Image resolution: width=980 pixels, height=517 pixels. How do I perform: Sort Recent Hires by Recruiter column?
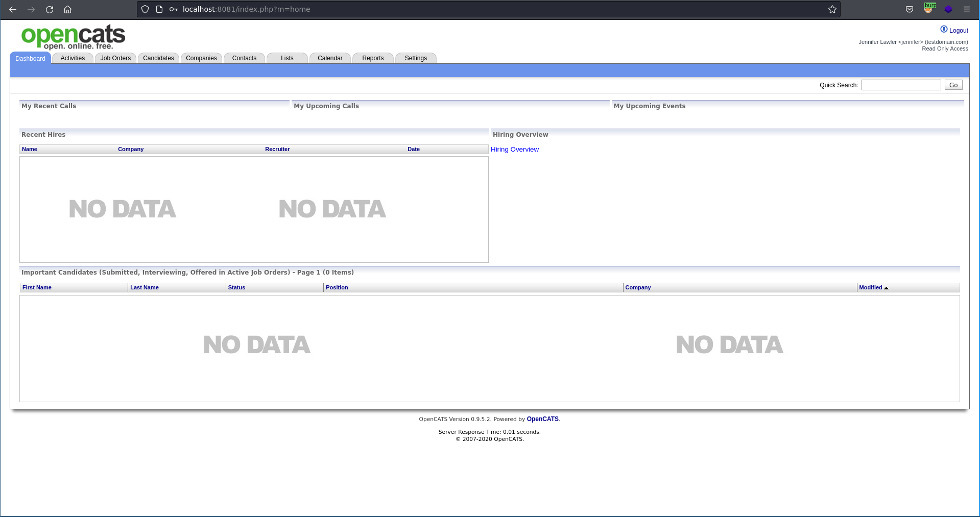click(277, 150)
